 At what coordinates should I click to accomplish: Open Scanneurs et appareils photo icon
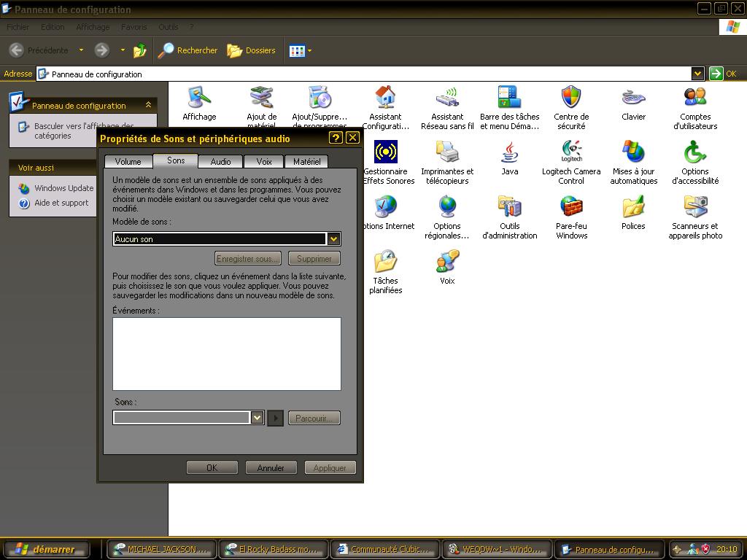695,208
